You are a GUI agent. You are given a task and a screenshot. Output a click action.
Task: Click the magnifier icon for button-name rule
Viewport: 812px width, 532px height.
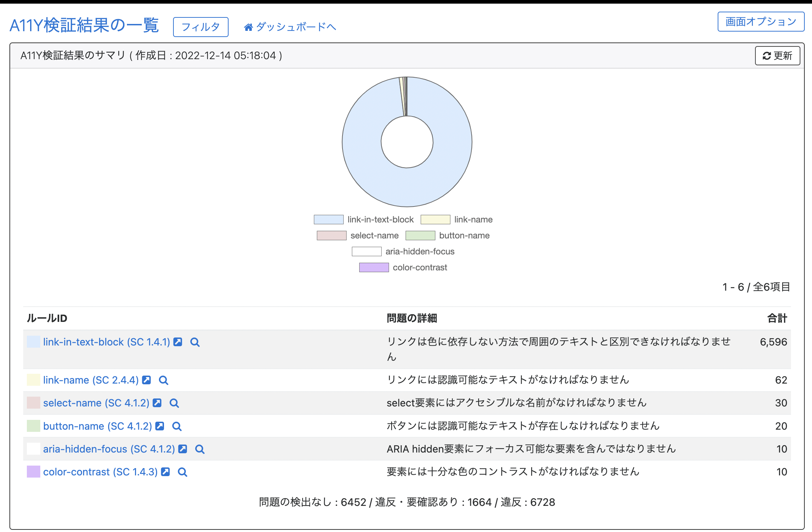pos(177,426)
